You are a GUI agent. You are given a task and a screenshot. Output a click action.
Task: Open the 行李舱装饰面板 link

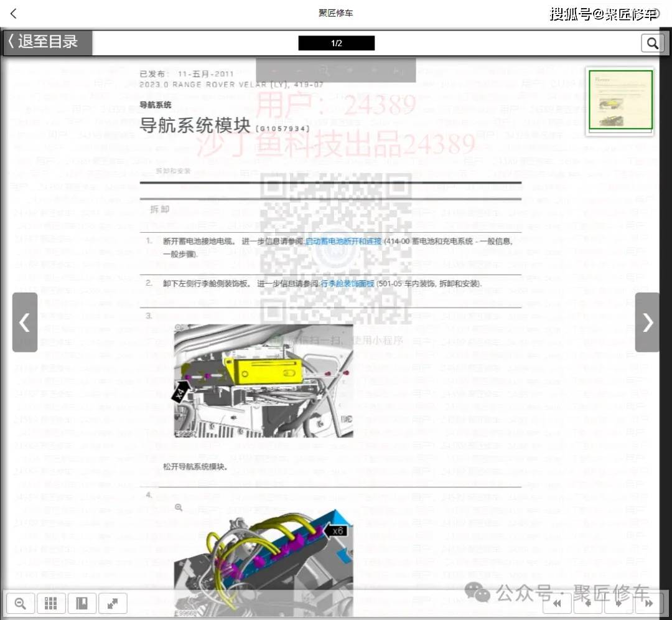(348, 283)
